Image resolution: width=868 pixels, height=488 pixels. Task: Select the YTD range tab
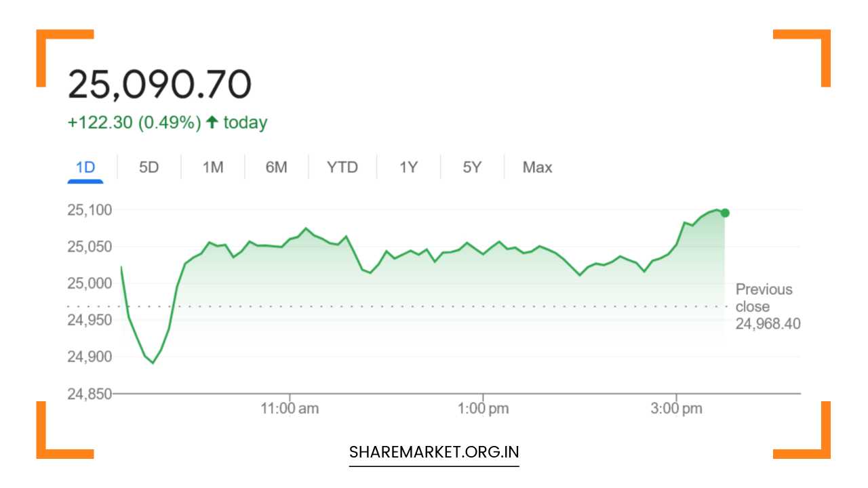click(342, 167)
